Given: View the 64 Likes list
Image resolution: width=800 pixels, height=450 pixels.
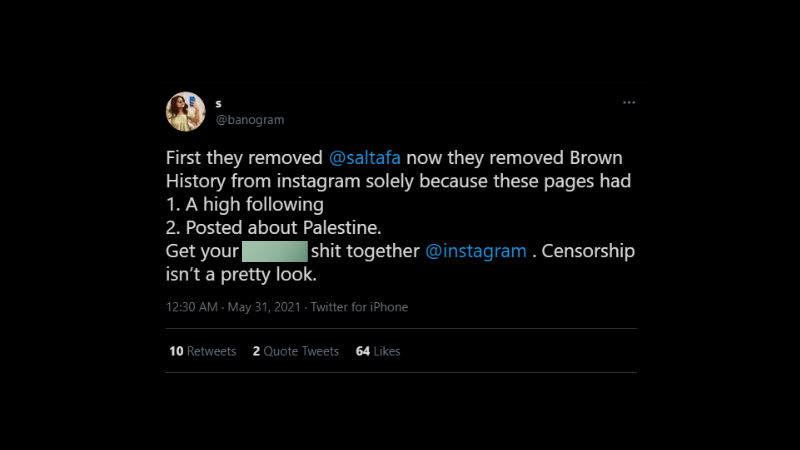Looking at the screenshot, I should point(378,351).
